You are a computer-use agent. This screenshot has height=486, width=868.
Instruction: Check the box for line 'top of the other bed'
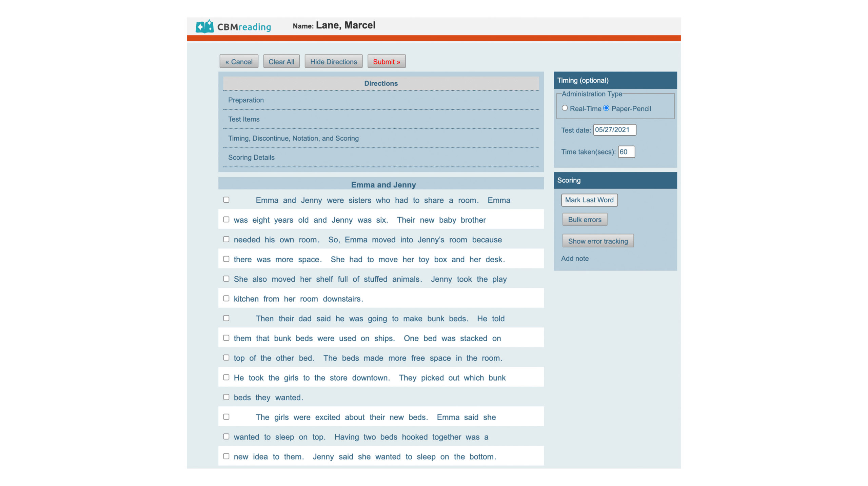point(226,358)
